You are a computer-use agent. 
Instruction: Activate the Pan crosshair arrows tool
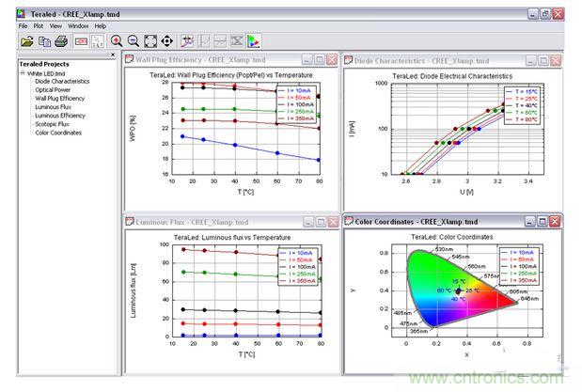[166, 40]
